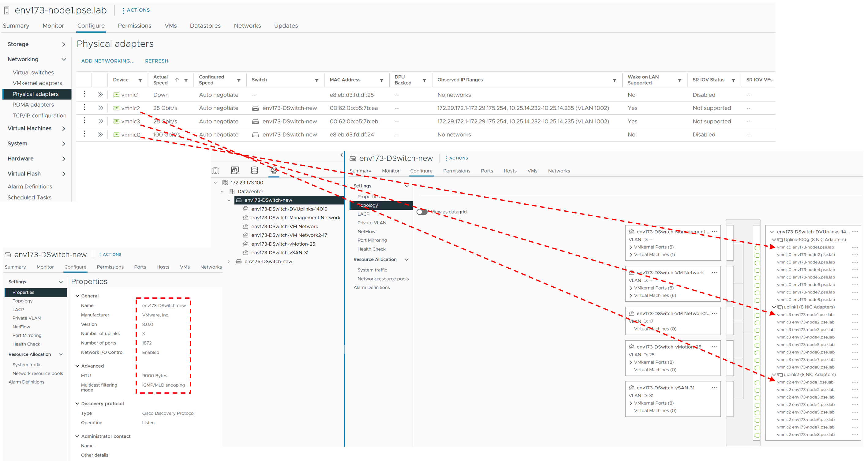
Task: Toggle the View as datagrid switch
Action: pyautogui.click(x=422, y=212)
